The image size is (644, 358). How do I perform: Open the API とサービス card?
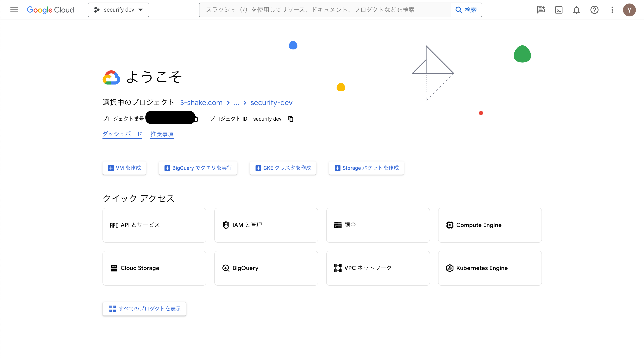[154, 225]
